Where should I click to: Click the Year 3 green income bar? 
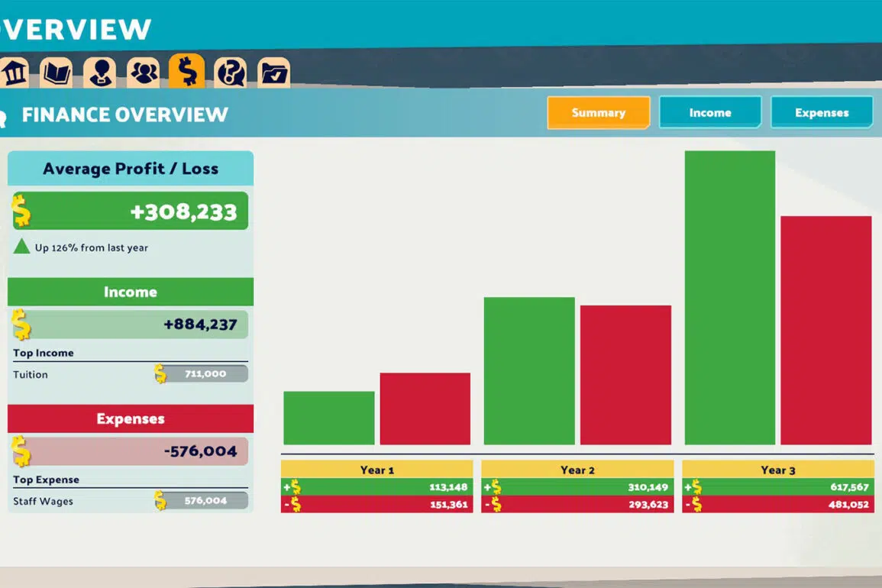pos(729,298)
